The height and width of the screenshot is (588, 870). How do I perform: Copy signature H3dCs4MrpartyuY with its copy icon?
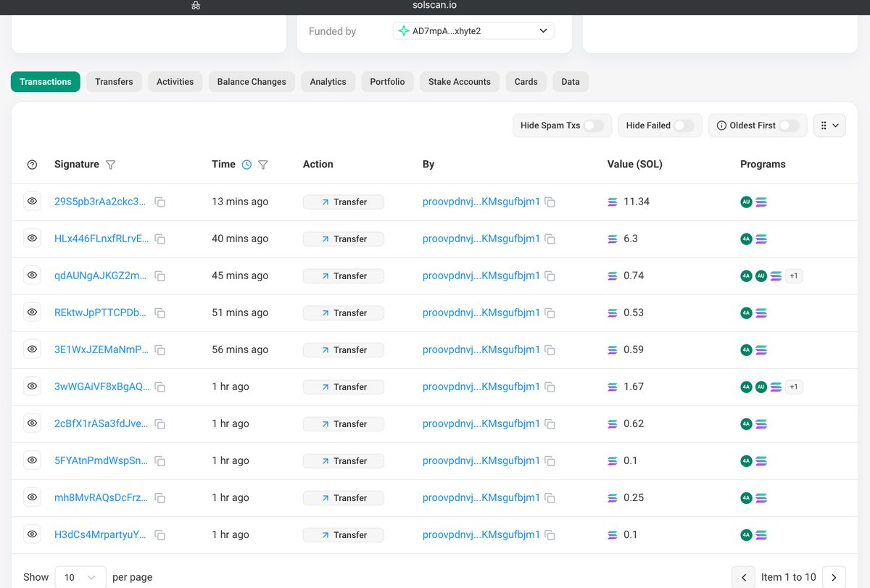coord(160,535)
